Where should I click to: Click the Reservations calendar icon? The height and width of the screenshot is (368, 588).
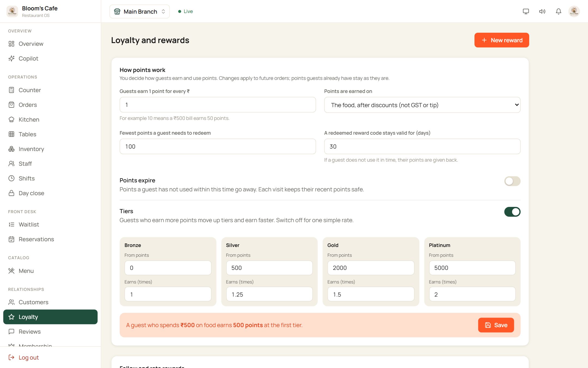coord(11,239)
